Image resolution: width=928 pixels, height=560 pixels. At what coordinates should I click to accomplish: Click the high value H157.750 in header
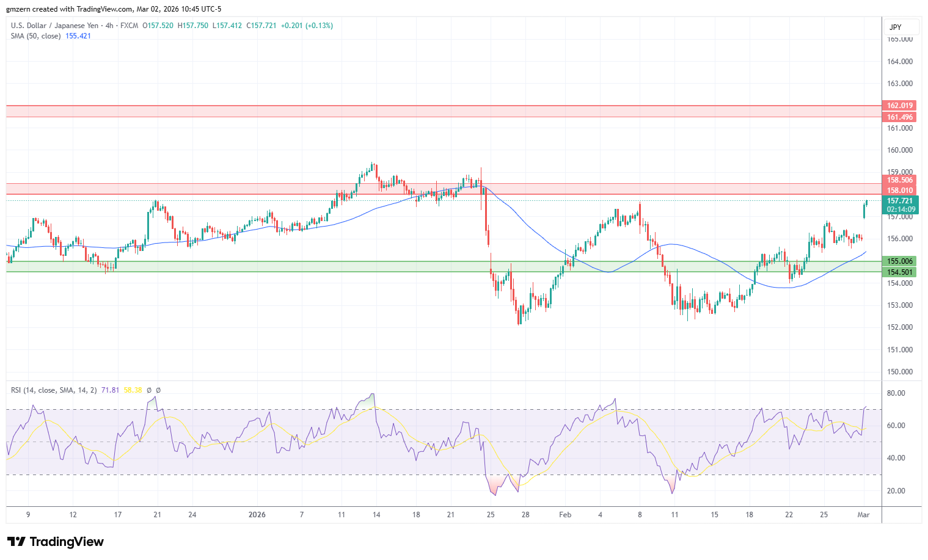[x=193, y=26]
